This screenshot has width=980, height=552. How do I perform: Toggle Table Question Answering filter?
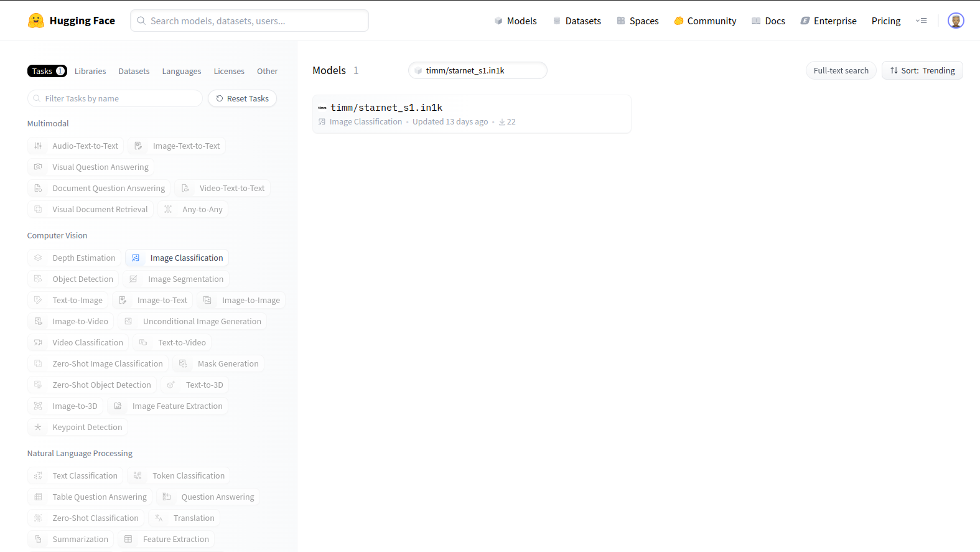[90, 497]
